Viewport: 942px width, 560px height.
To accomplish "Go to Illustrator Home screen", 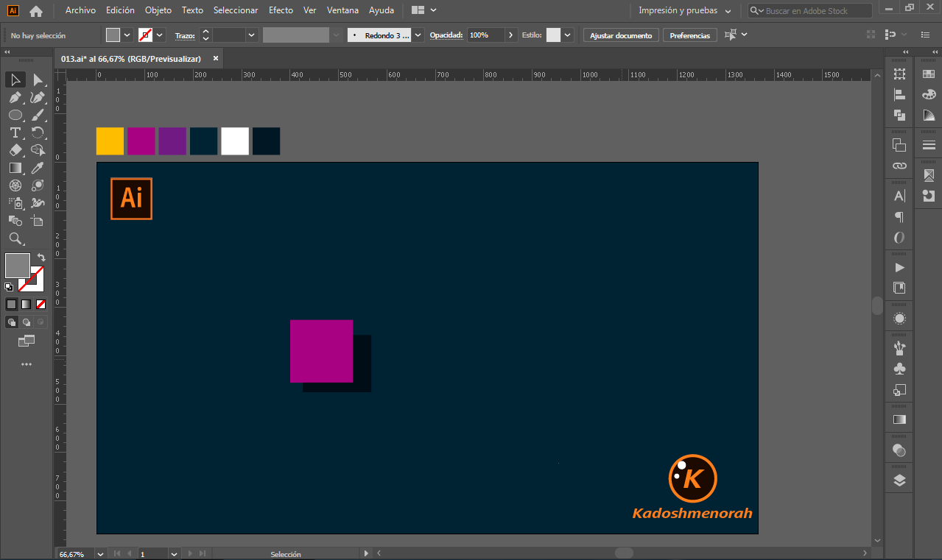I will (35, 11).
